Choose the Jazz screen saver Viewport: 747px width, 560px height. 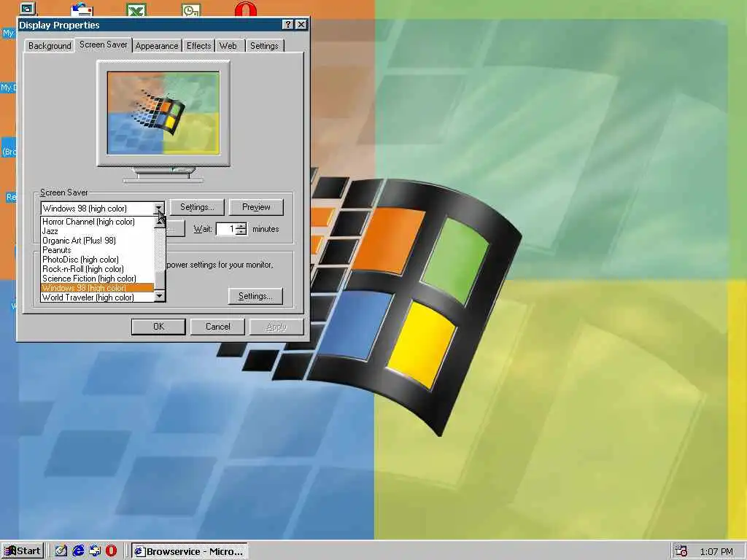[98, 231]
